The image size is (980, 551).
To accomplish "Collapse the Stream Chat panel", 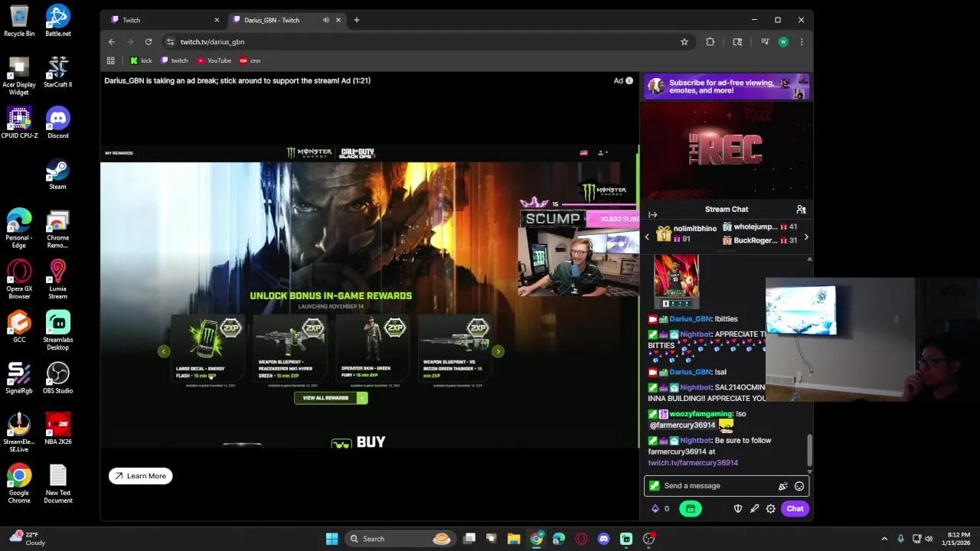I will pos(653,215).
